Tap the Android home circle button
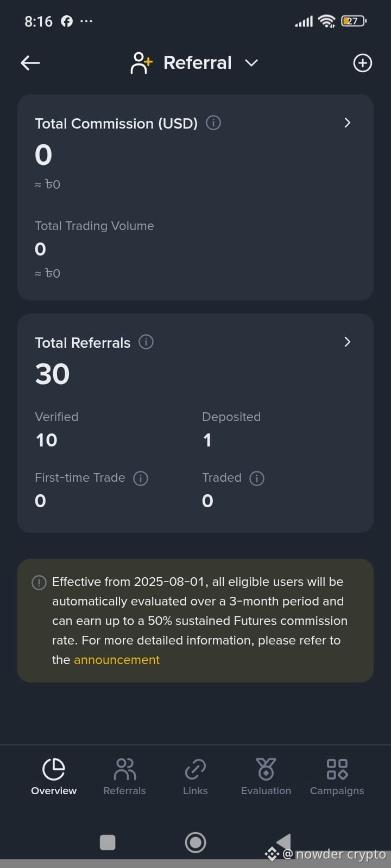This screenshot has width=391, height=868. [195, 843]
